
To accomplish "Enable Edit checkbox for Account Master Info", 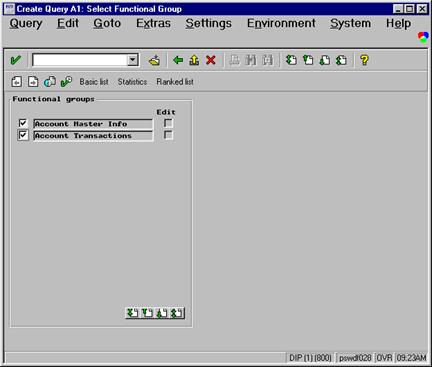I will click(168, 123).
